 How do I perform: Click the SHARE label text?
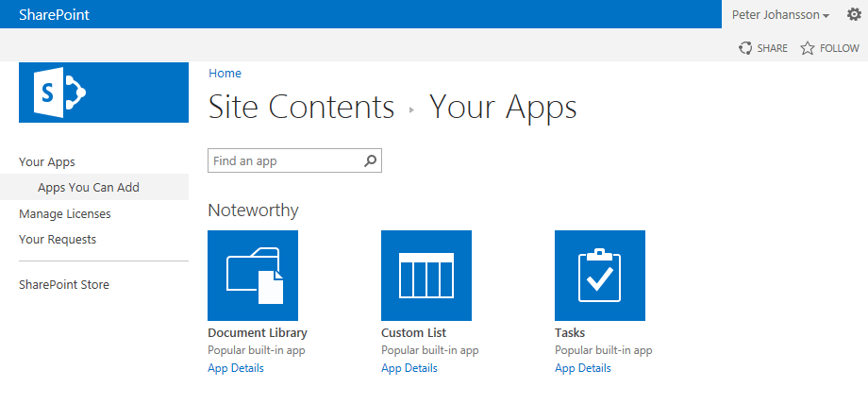coord(772,48)
